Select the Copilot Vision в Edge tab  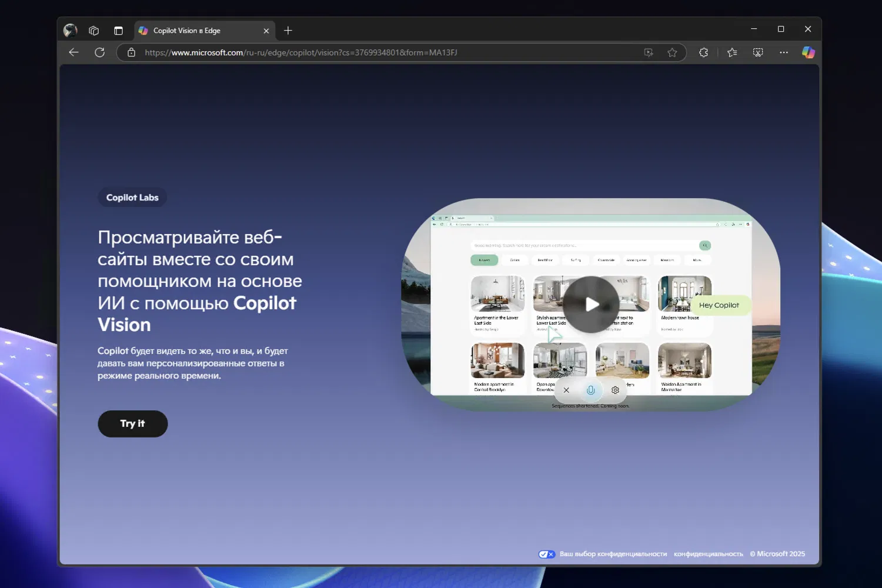(x=203, y=31)
